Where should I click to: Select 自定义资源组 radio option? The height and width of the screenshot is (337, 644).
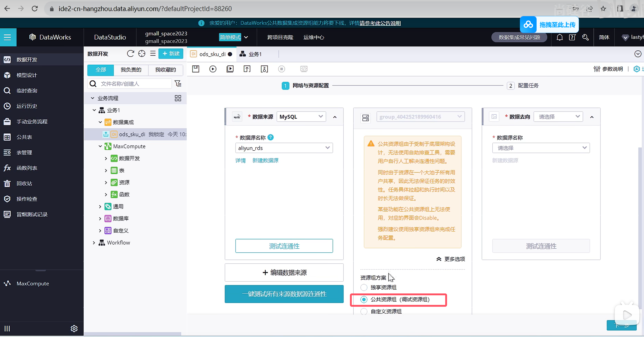364,311
